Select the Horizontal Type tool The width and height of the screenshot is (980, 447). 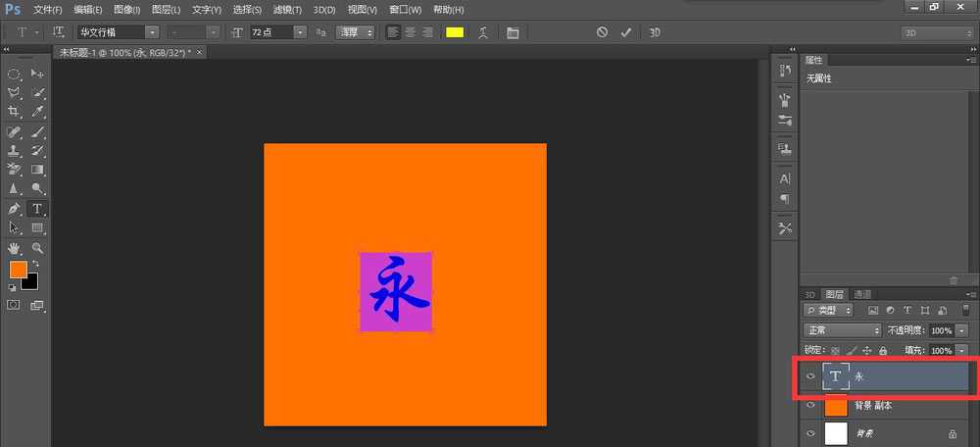(x=37, y=209)
